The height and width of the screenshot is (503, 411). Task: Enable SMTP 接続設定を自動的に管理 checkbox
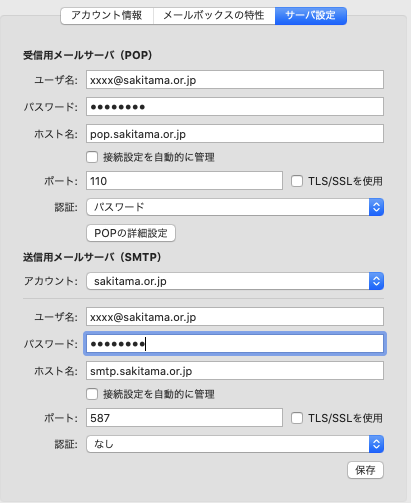click(x=92, y=394)
